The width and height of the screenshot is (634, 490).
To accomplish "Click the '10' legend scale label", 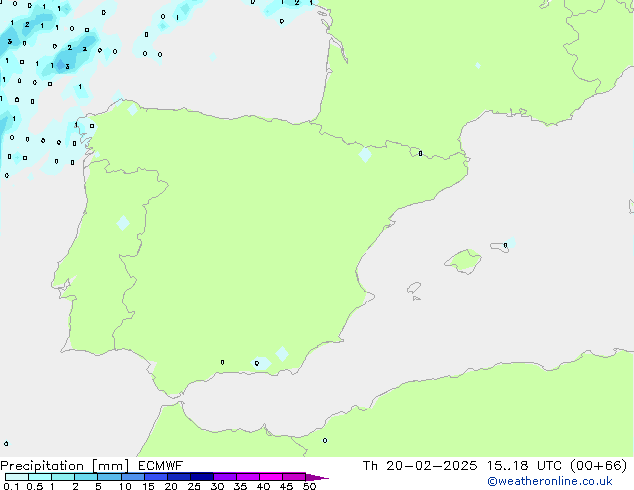I will pyautogui.click(x=125, y=486).
